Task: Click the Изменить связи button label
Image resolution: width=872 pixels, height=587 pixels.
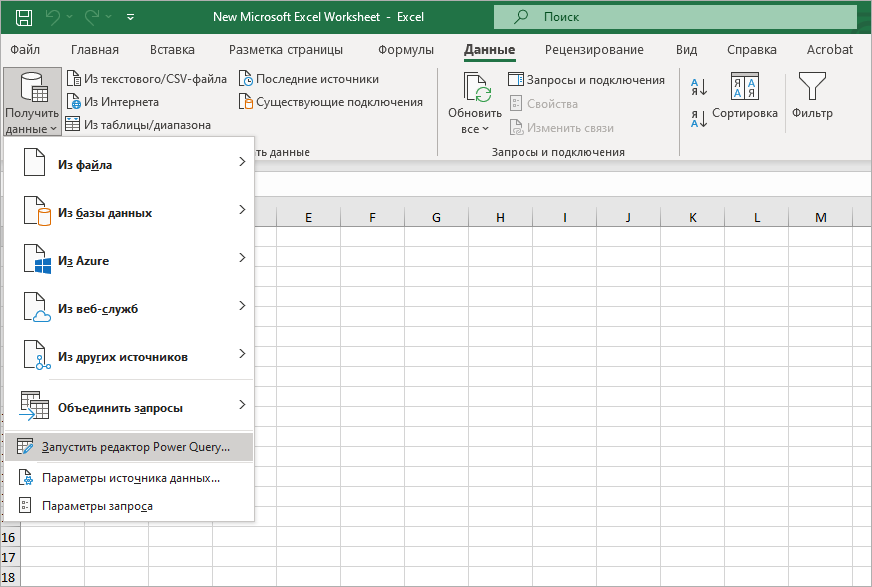Action: [x=571, y=128]
